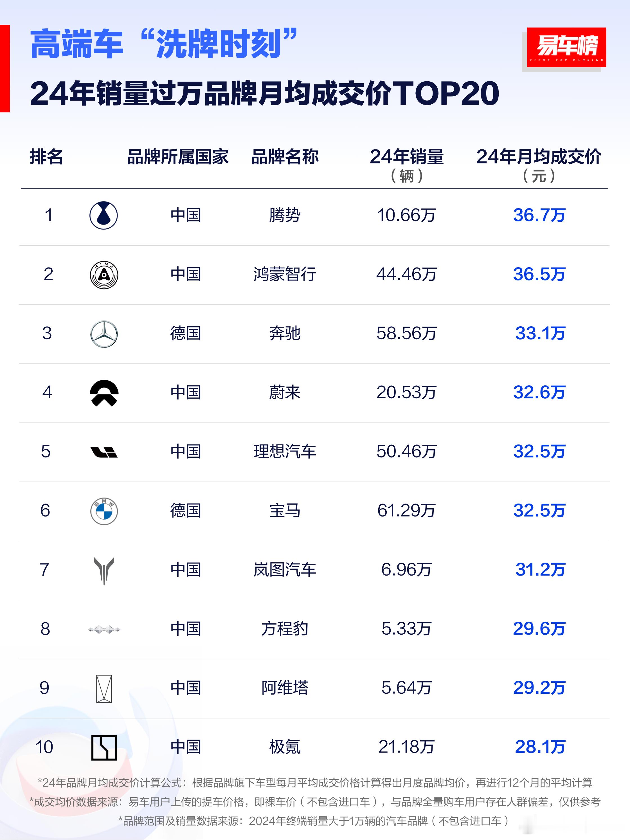Click 32.5万 in the 宝马 row
The width and height of the screenshot is (630, 840).
click(x=539, y=510)
